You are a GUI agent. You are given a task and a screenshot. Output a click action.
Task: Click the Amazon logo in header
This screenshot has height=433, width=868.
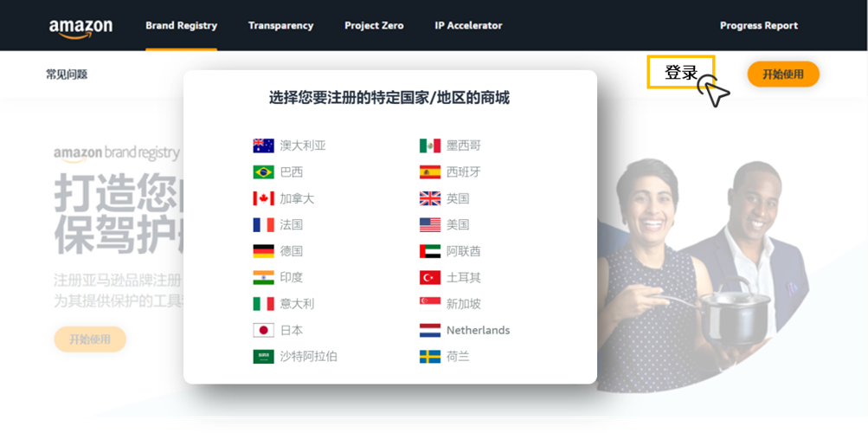(x=80, y=29)
